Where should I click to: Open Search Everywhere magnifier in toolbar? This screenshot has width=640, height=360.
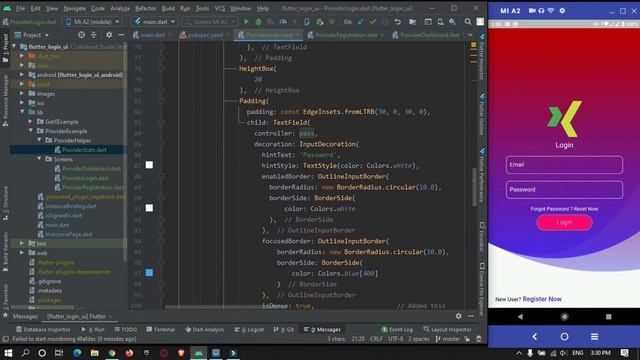(468, 22)
